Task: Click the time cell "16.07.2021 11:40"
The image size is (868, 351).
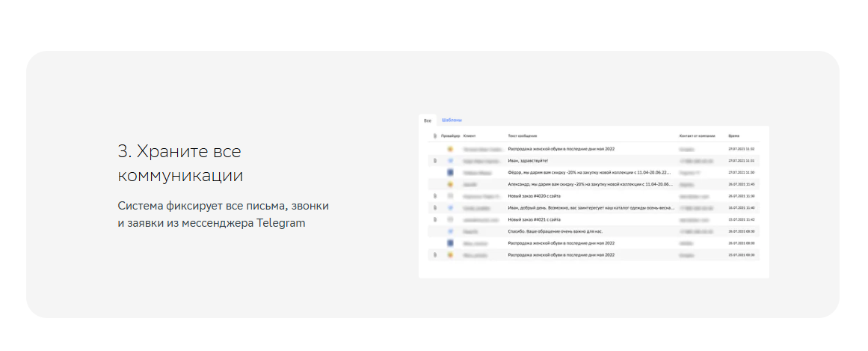Action: tap(741, 208)
